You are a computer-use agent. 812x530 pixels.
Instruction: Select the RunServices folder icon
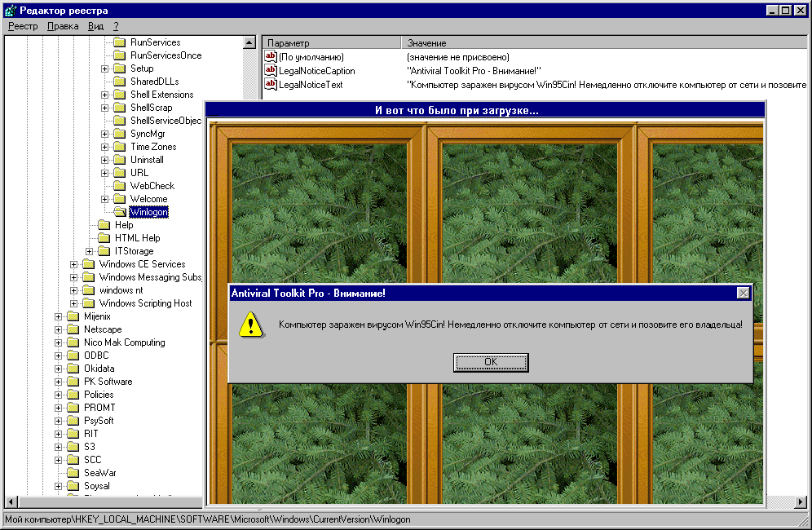click(x=120, y=42)
